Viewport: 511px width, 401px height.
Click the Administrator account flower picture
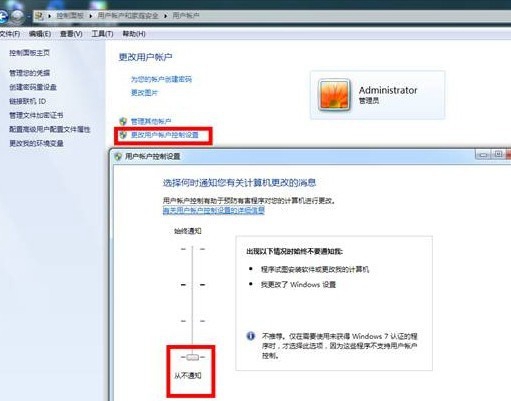tap(334, 95)
